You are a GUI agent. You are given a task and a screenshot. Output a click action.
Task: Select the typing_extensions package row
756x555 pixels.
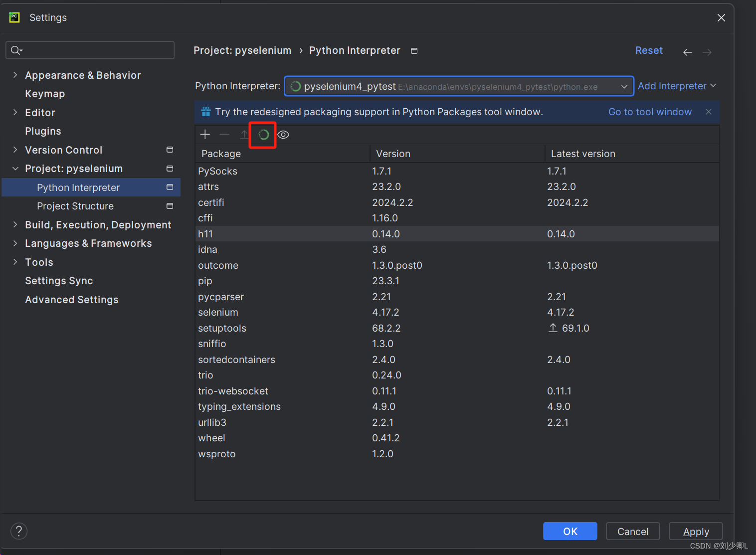pyautogui.click(x=457, y=406)
